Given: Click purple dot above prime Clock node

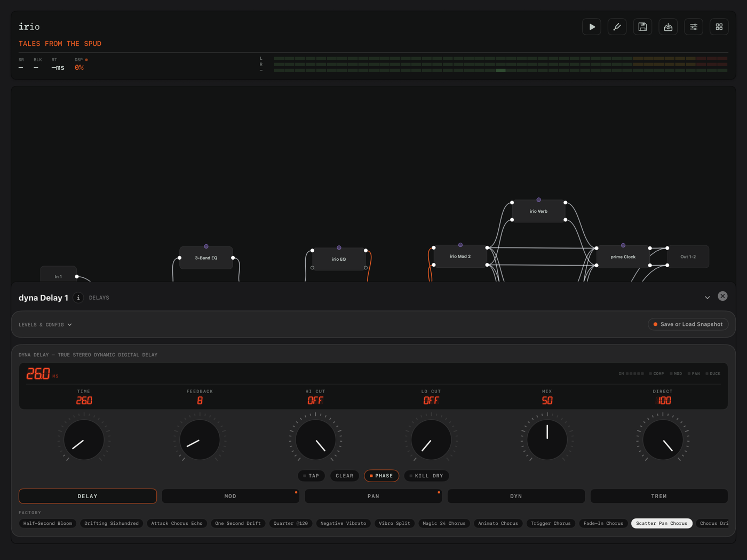Looking at the screenshot, I should (x=623, y=245).
